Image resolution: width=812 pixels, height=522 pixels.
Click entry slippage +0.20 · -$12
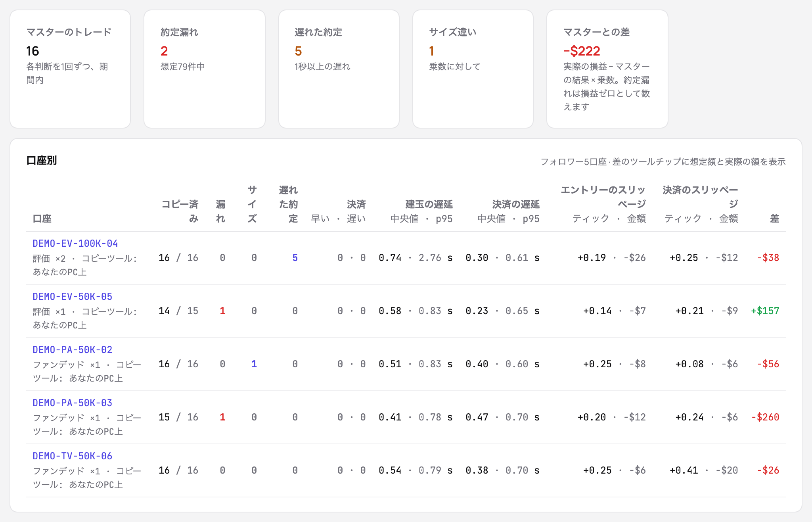click(612, 417)
